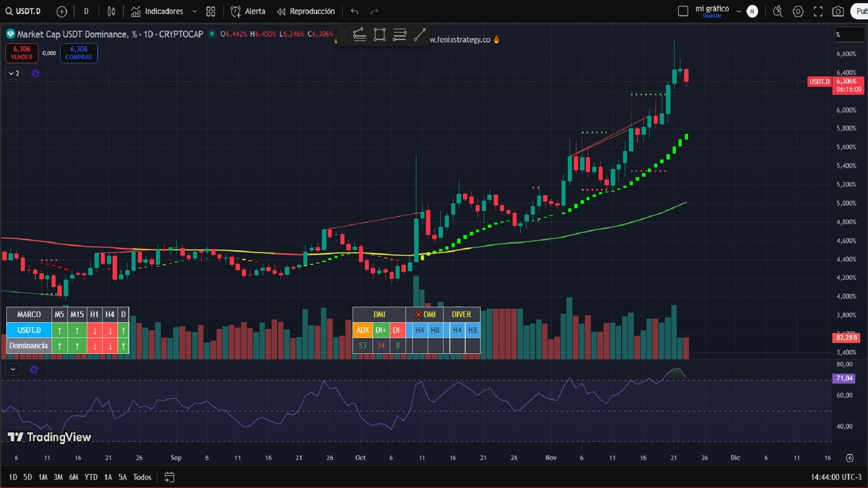Click the blue COMPRAR buy button

click(79, 53)
